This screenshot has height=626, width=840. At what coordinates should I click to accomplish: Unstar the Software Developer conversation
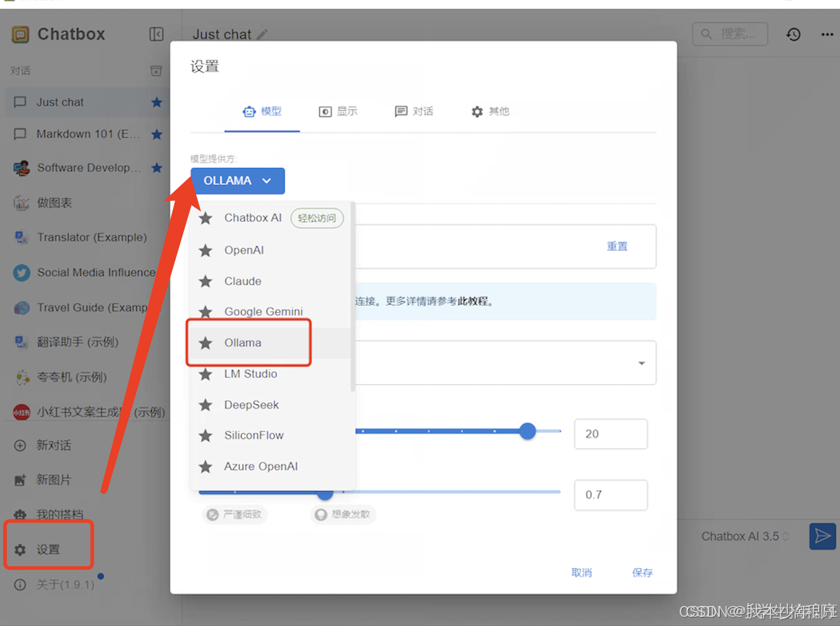coord(157,168)
